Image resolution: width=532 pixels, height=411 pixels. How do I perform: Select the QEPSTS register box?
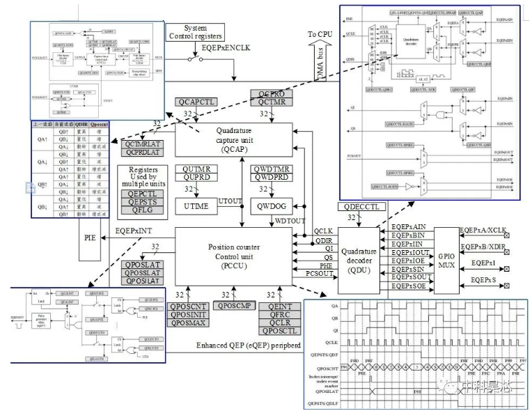click(143, 202)
